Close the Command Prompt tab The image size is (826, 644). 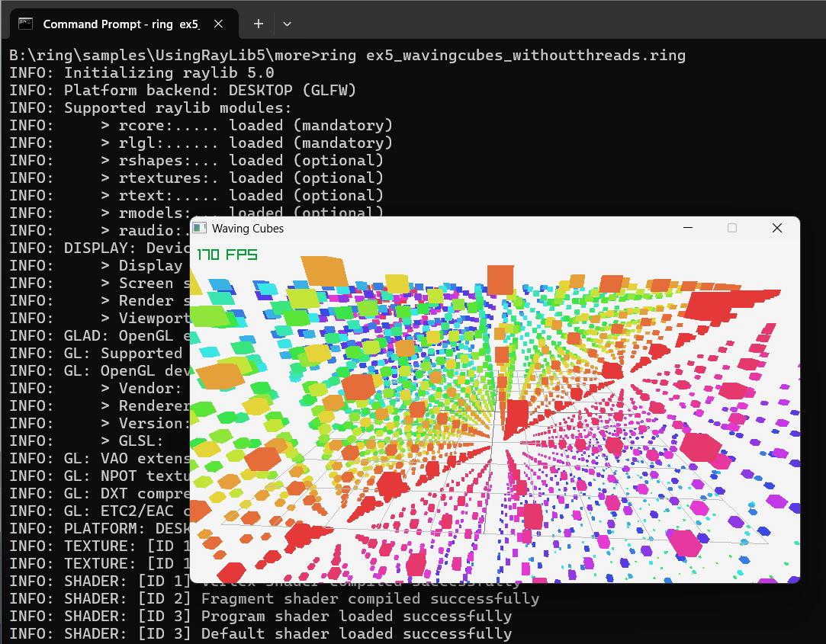pos(218,24)
